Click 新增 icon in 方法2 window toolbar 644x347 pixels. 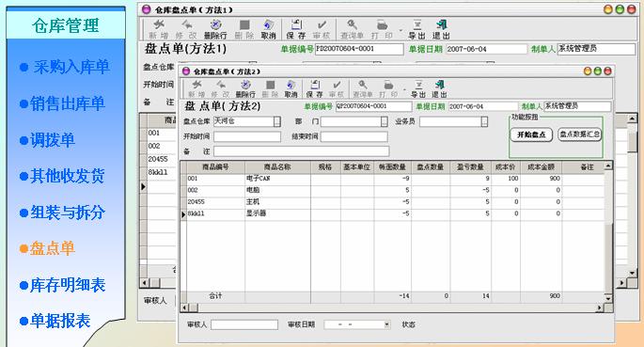pos(196,85)
